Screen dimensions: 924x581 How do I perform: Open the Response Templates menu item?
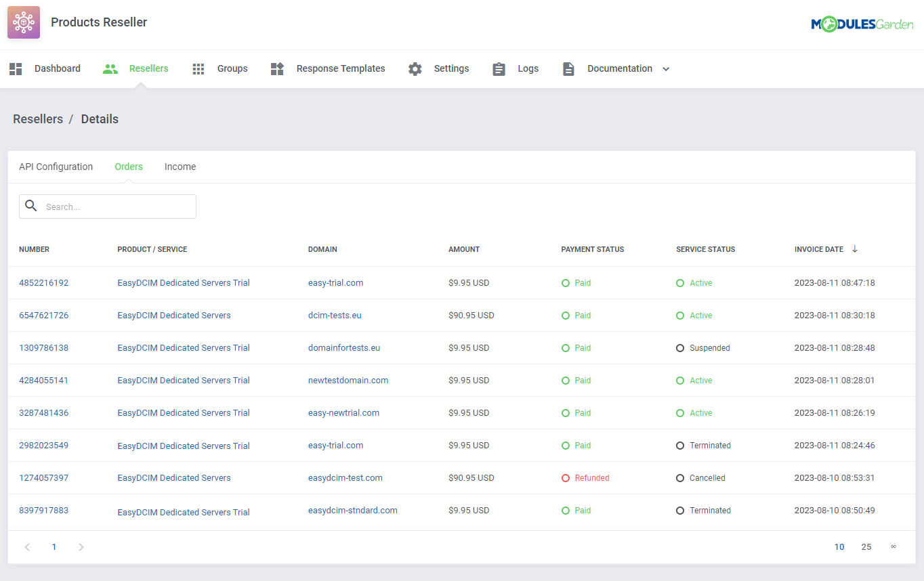[x=341, y=68]
